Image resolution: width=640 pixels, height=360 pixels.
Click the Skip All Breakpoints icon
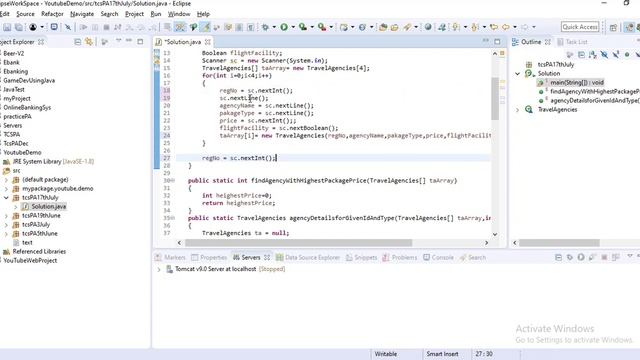(x=68, y=27)
